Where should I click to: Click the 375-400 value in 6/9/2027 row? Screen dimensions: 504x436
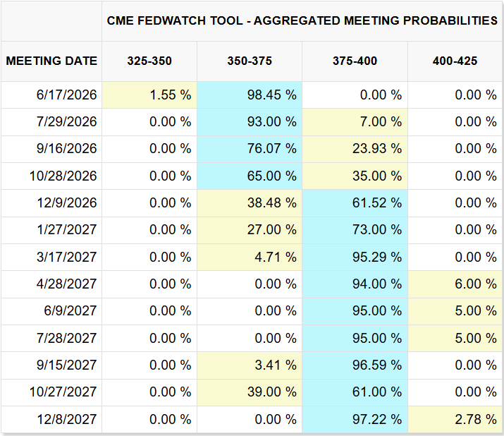355,311
